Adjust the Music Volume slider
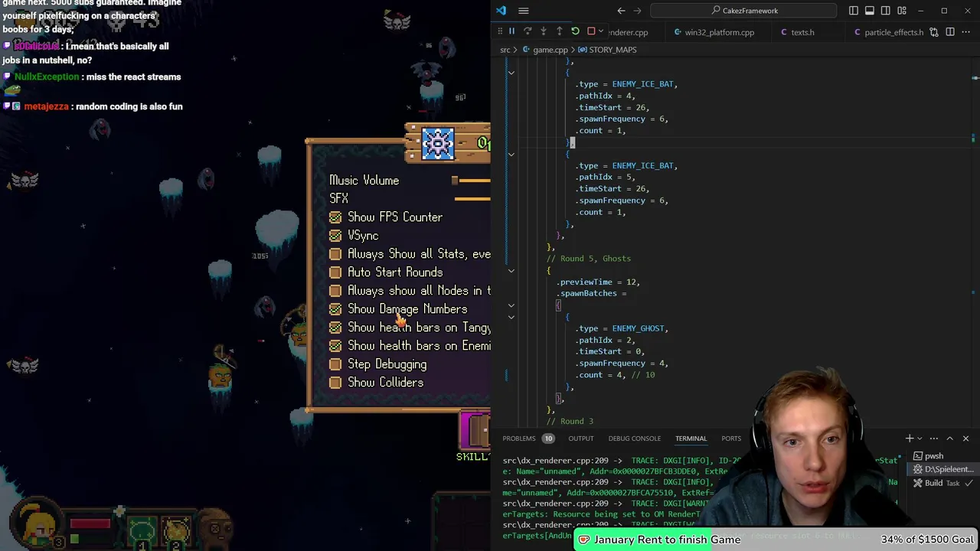This screenshot has height=551, width=980. [x=471, y=181]
